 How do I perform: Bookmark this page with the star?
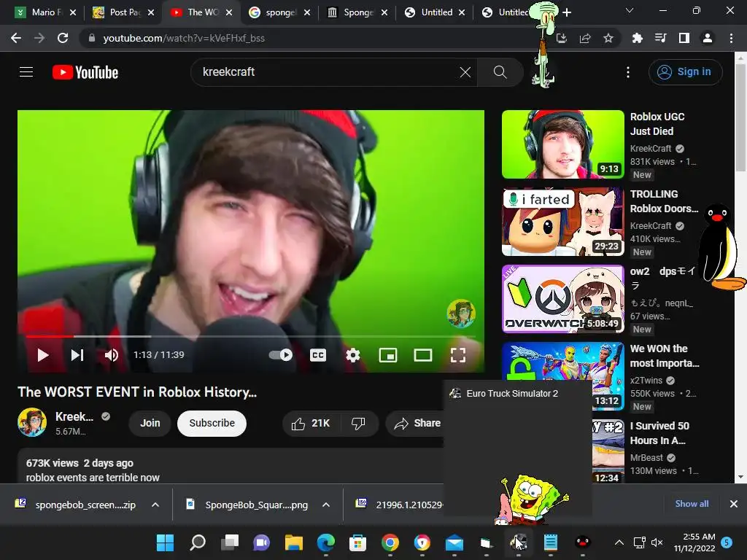click(608, 38)
